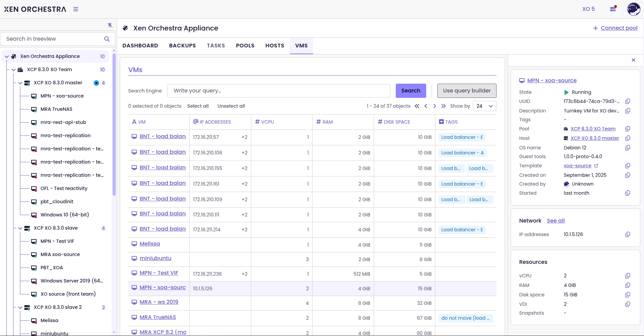Open the tasks notification icon in header
Screen dimensions: 644x336
[613, 9]
